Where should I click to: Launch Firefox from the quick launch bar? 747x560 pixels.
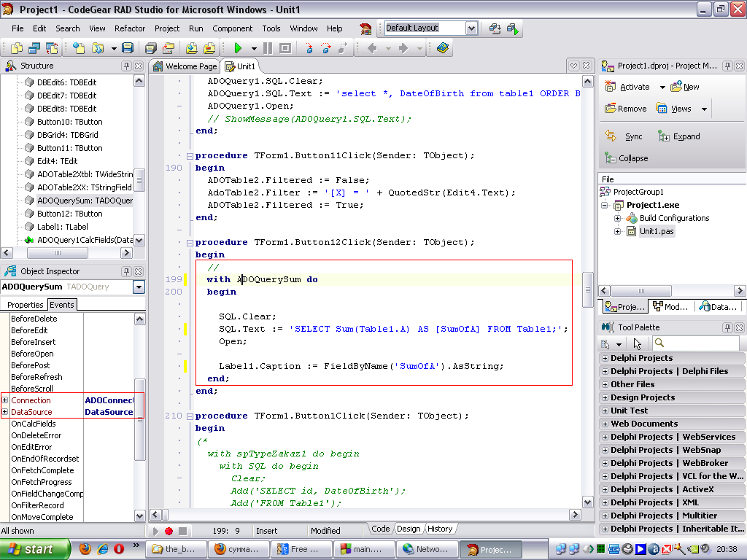pos(85,549)
